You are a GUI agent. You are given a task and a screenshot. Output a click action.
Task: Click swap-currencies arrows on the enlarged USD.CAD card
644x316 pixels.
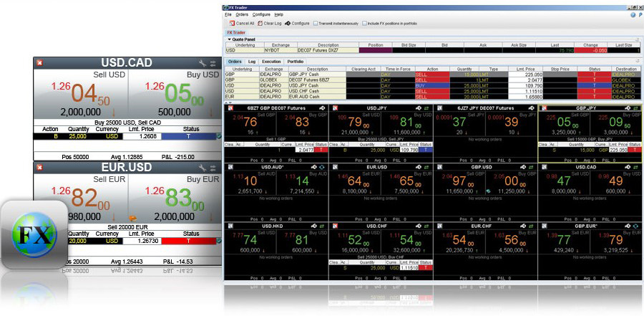pyautogui.click(x=213, y=63)
